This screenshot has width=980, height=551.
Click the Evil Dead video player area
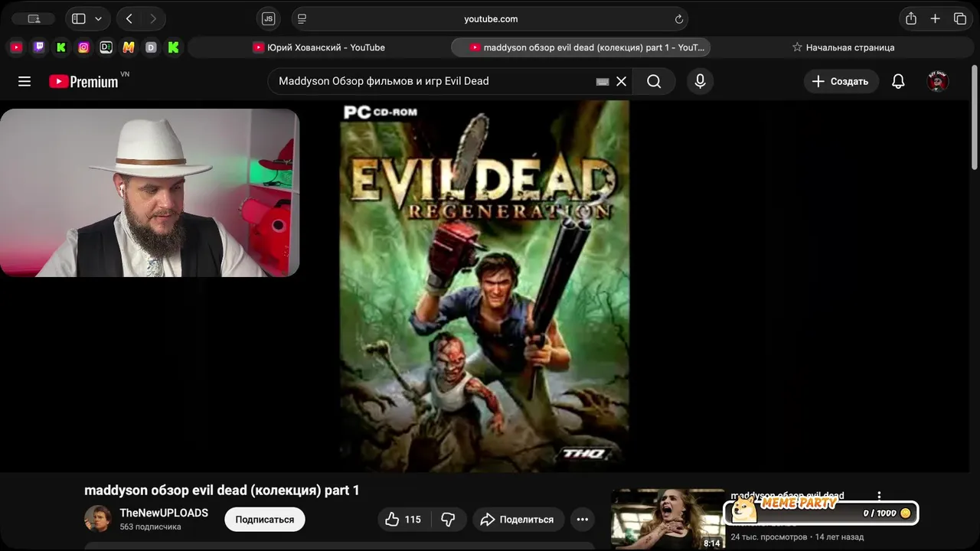point(485,286)
